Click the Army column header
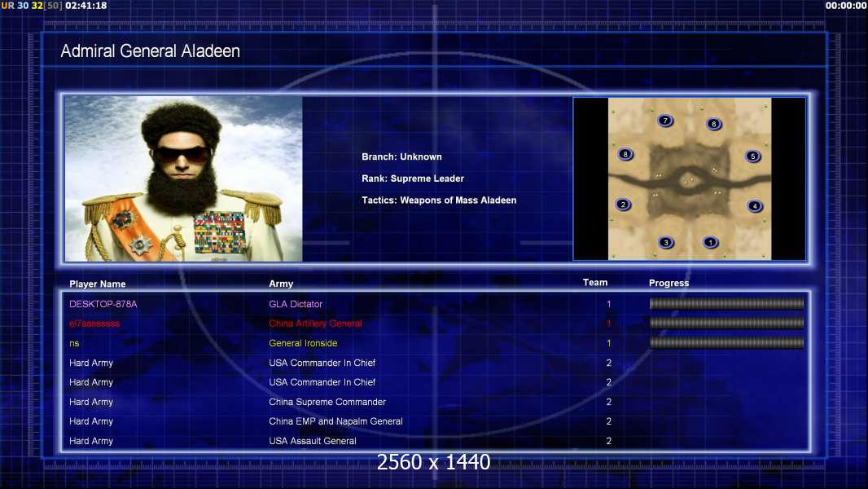The image size is (868, 489). [281, 284]
